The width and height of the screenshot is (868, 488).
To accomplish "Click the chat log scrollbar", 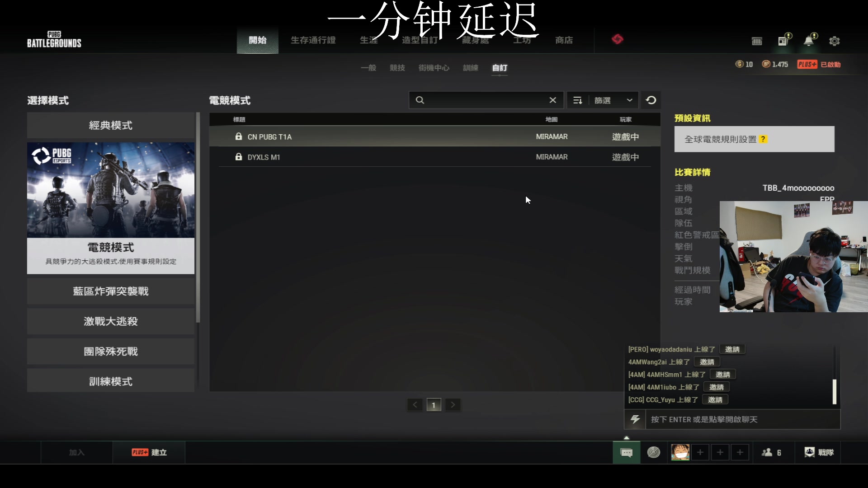I will [835, 392].
